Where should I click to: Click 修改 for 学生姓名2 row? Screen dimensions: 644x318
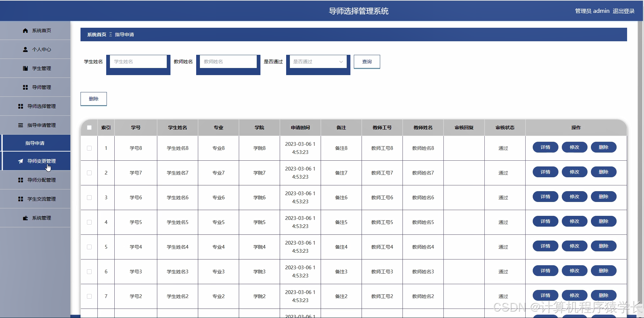pos(575,295)
